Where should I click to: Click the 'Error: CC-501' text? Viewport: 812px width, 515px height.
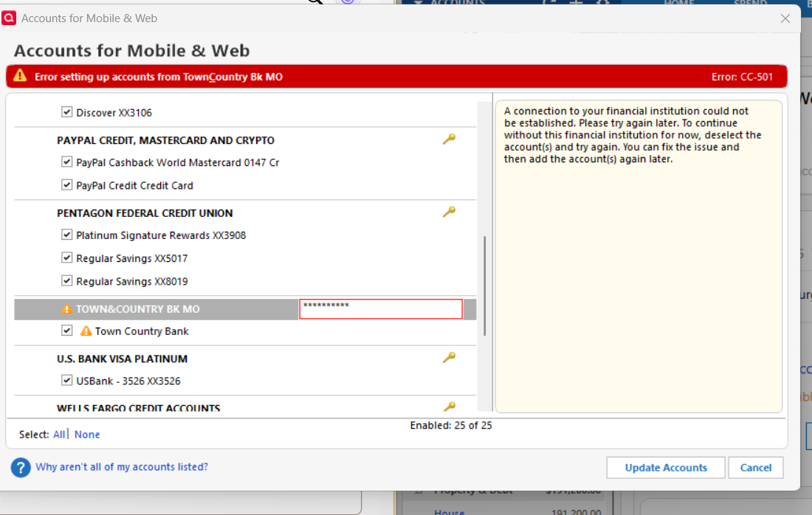coord(742,77)
